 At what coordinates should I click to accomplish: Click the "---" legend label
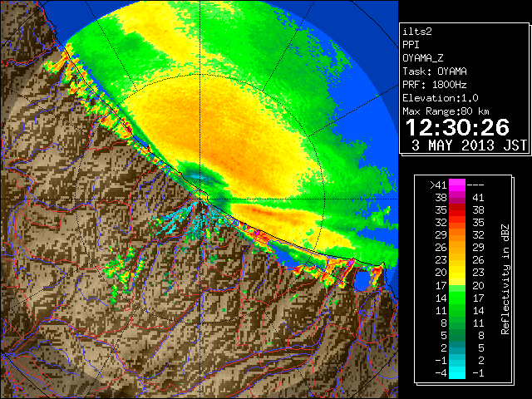tap(475, 185)
